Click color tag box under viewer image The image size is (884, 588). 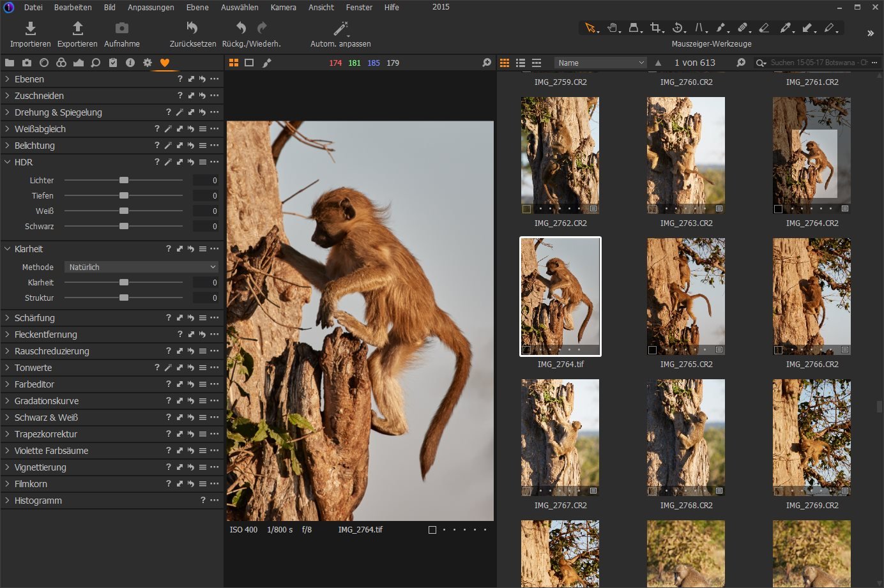tap(432, 530)
